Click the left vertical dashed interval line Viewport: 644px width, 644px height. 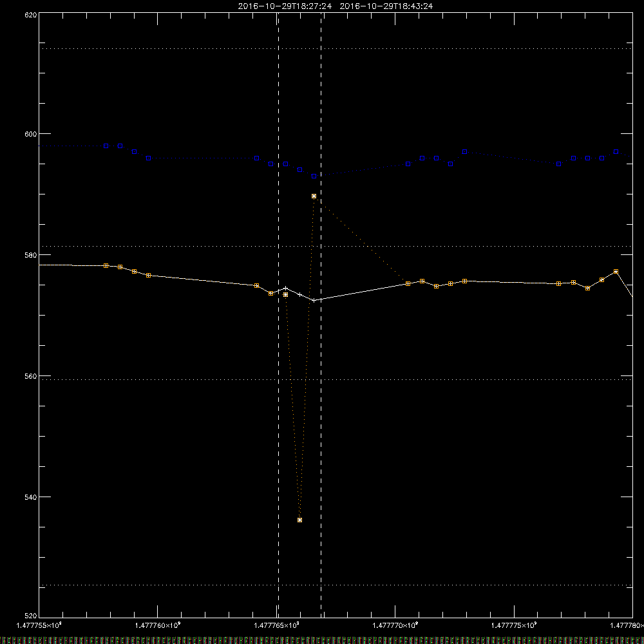pyautogui.click(x=278, y=314)
